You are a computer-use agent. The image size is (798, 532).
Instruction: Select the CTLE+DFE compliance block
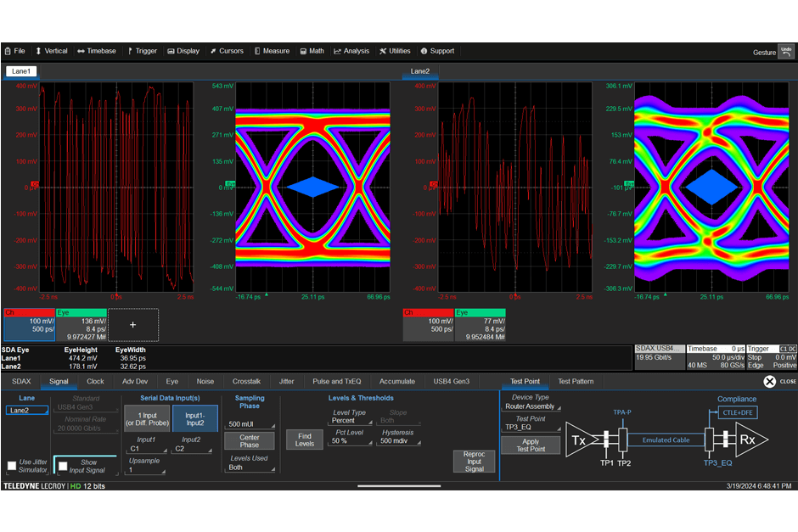coord(736,413)
